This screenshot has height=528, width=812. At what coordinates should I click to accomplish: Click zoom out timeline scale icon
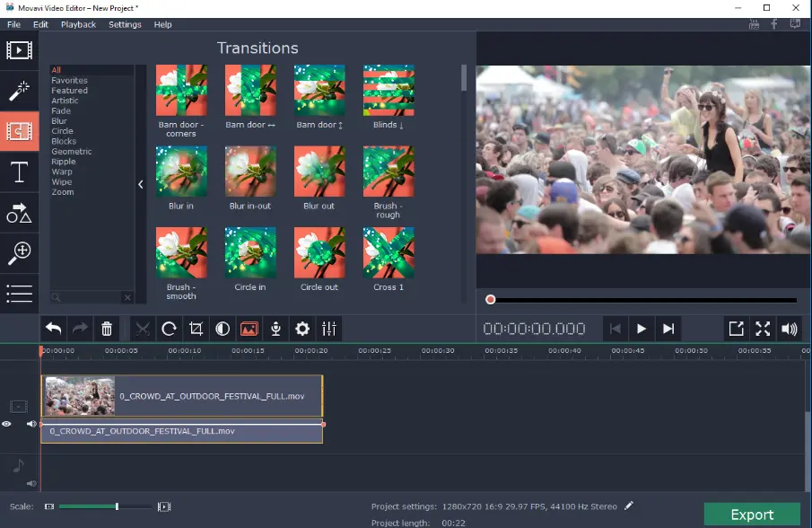click(x=49, y=506)
